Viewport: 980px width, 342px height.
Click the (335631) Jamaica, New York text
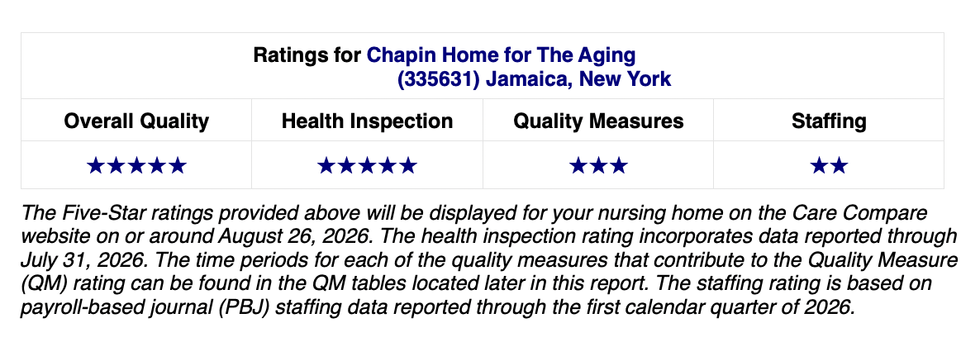click(534, 79)
